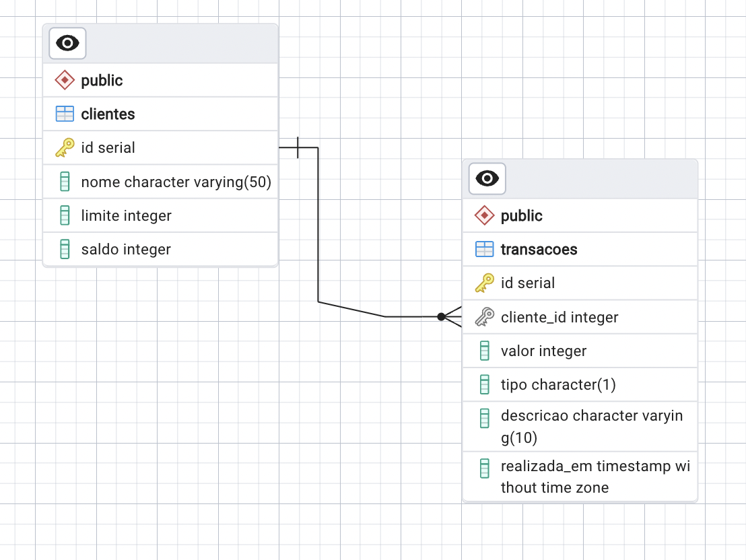Select 'limite integer' column

pyautogui.click(x=160, y=215)
